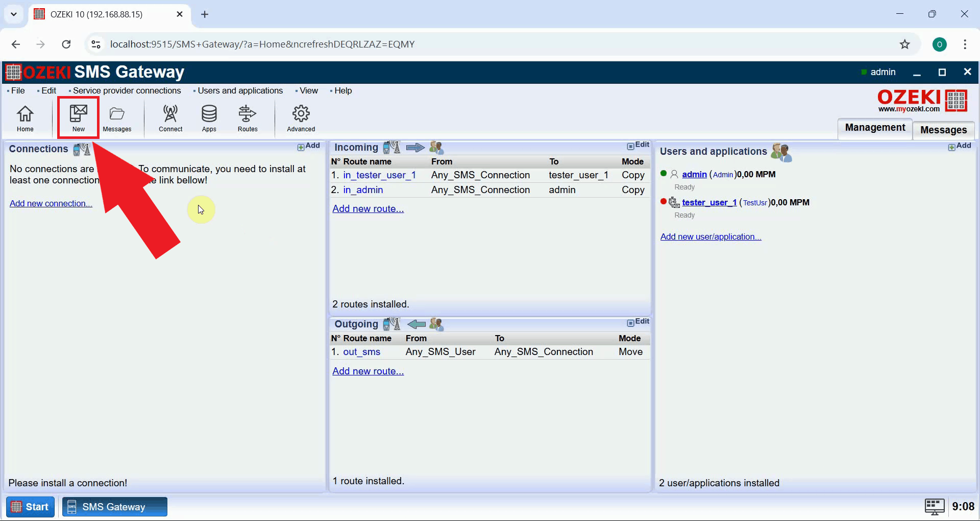
Task: Select the Home toolbar icon
Action: pyautogui.click(x=25, y=117)
